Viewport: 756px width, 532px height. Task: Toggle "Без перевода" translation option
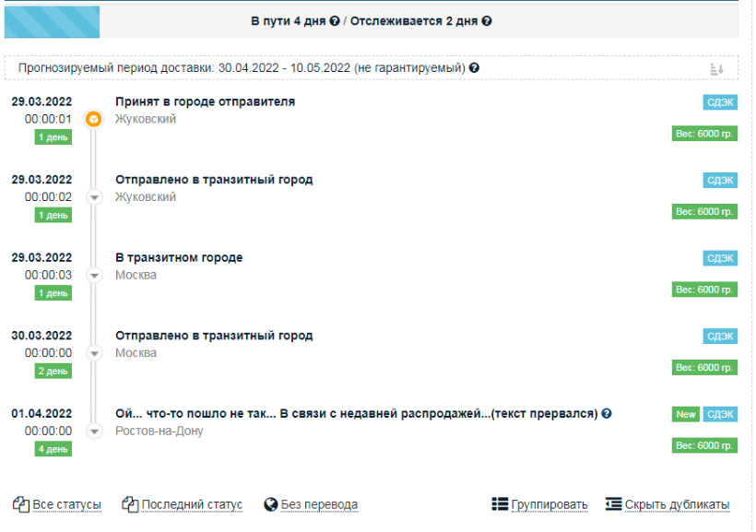pos(311,504)
